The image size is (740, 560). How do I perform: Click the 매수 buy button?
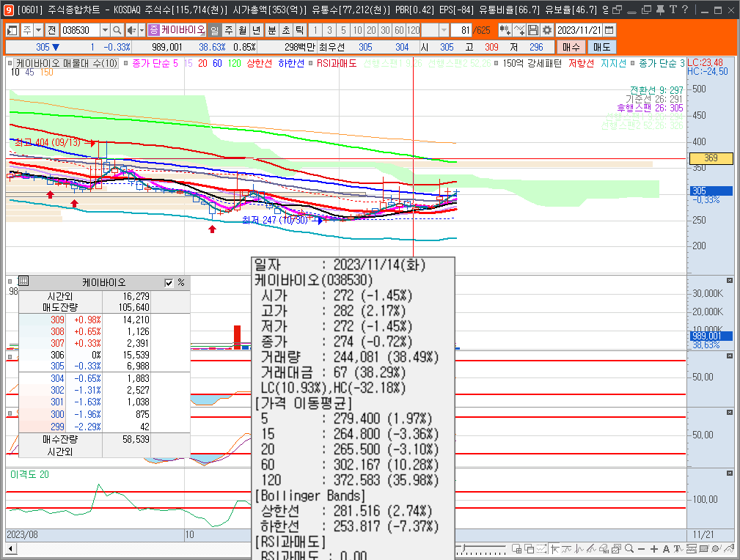pos(571,47)
